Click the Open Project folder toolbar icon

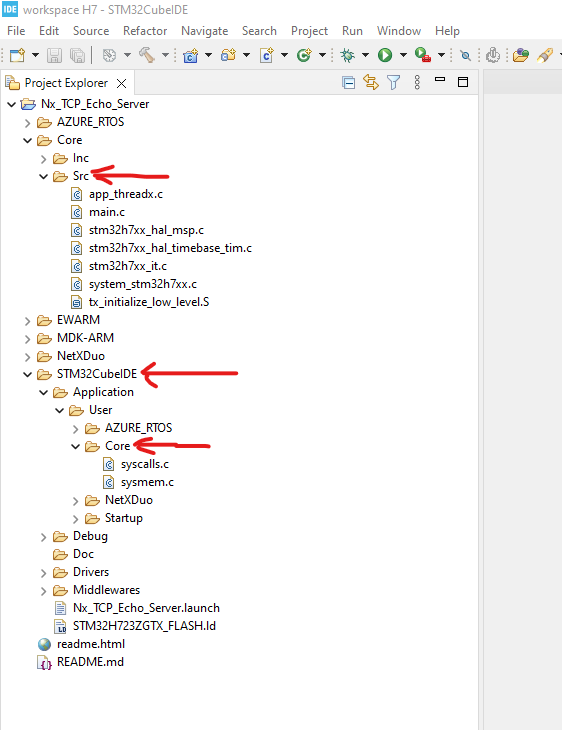521,55
